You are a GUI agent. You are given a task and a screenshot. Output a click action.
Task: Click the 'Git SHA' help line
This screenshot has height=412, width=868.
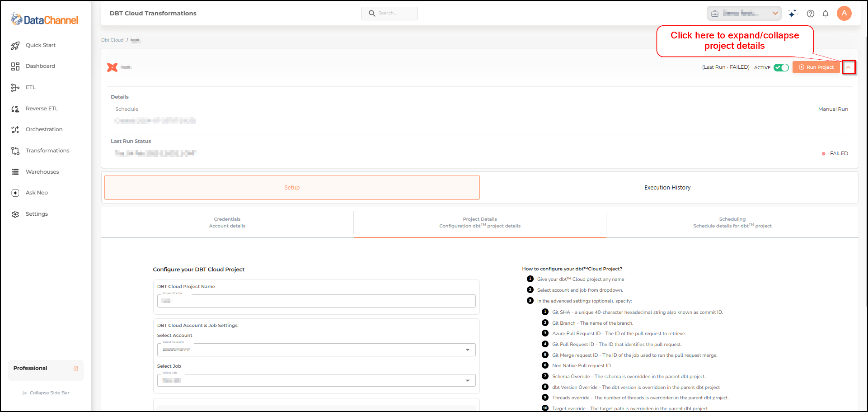638,313
